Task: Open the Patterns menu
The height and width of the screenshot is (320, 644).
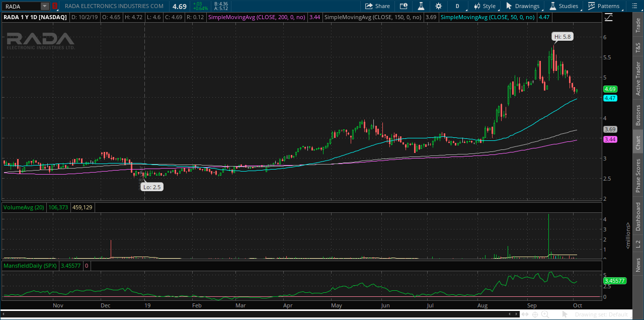Action: click(604, 6)
